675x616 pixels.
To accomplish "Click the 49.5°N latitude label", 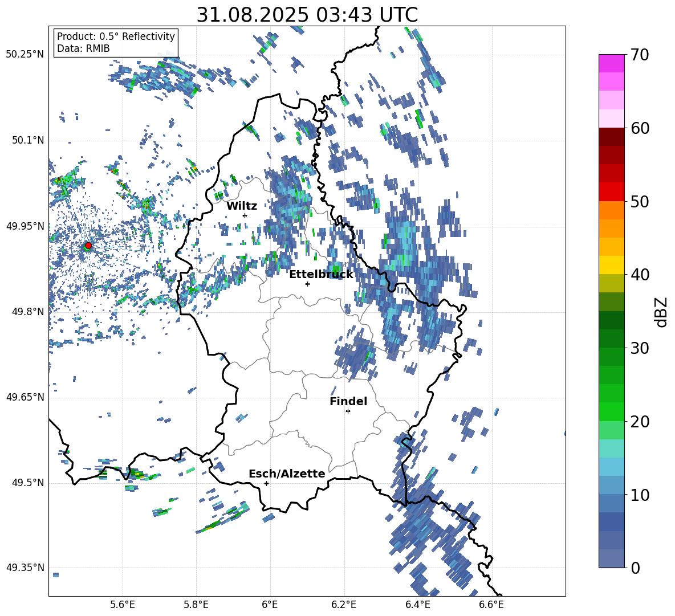I will point(28,483).
